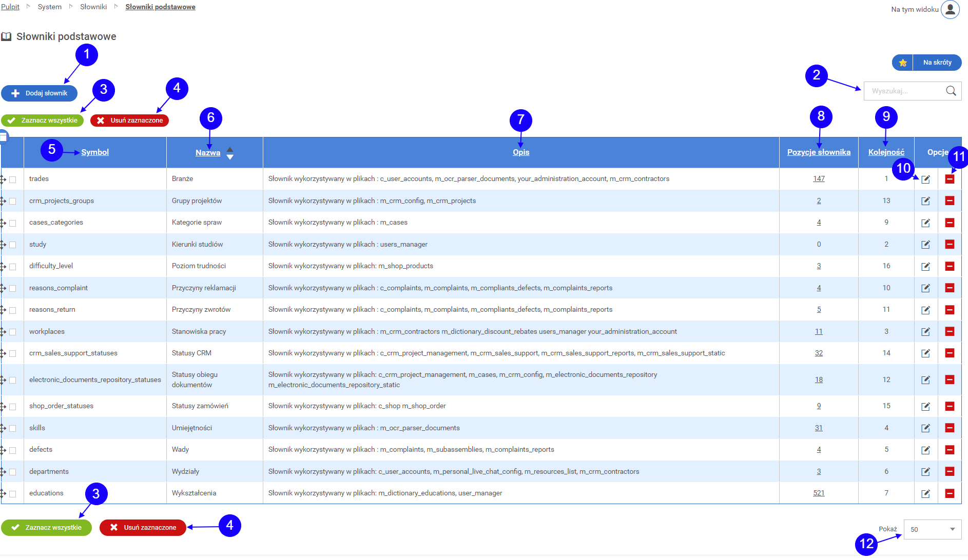
Task: Click top Zaznacz wszystkie button
Action: pos(42,121)
